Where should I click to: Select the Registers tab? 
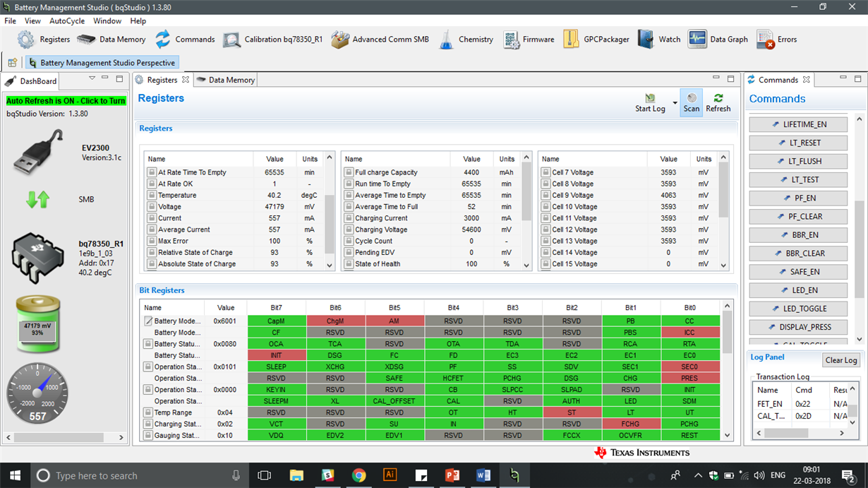tap(162, 80)
